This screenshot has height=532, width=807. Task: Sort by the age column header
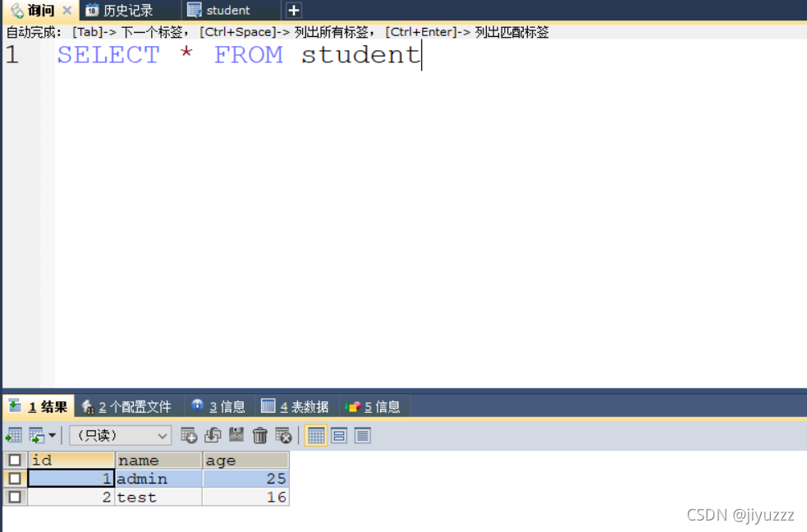click(x=246, y=460)
